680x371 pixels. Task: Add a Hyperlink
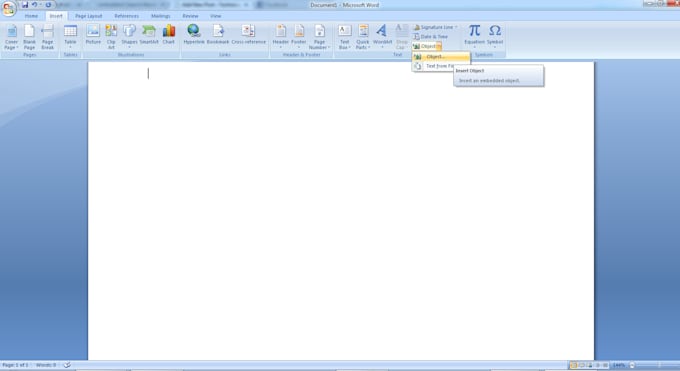click(x=193, y=35)
